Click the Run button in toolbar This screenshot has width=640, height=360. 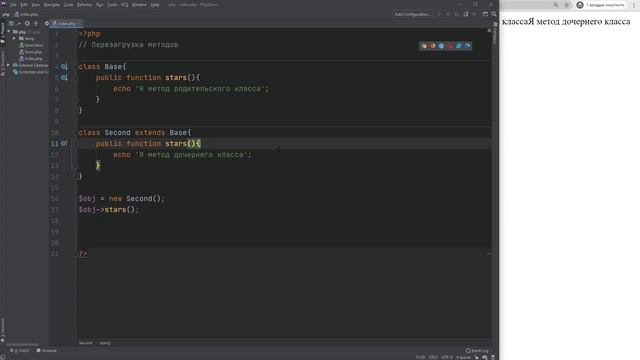[440, 14]
